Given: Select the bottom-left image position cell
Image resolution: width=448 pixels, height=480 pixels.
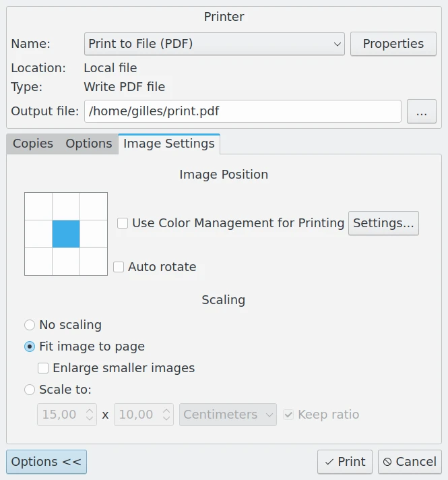Looking at the screenshot, I should pos(38,262).
